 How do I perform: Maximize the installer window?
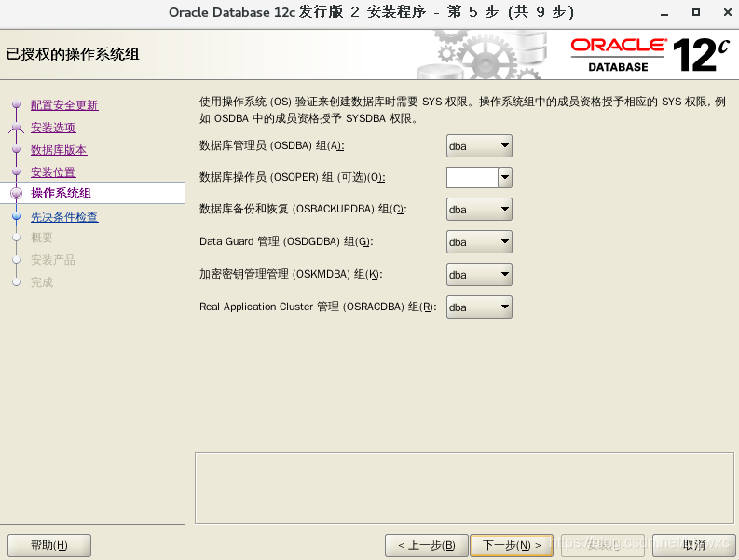(x=695, y=12)
